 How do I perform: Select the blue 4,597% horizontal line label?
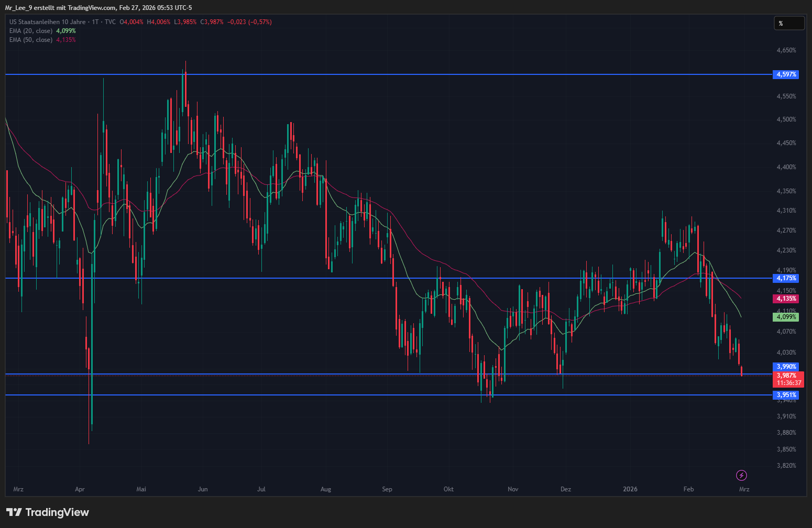[x=786, y=74]
